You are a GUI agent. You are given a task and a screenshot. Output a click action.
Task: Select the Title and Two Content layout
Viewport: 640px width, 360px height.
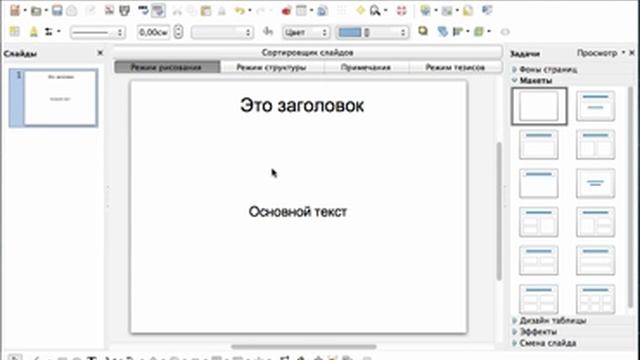[x=596, y=144]
